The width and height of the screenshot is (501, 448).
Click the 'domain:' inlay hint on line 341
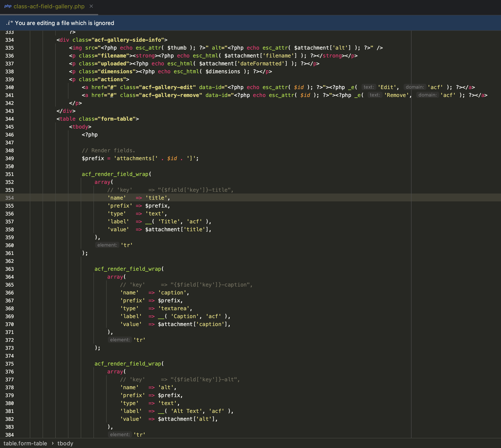428,95
